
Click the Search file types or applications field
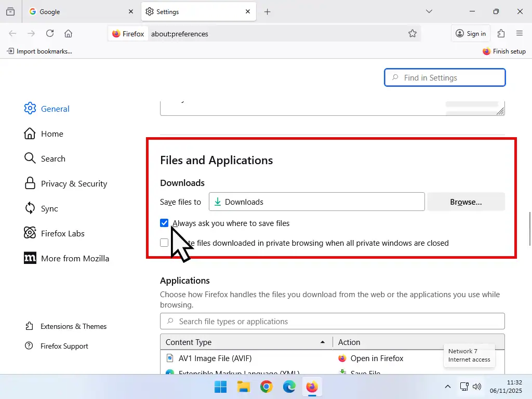pos(332,321)
